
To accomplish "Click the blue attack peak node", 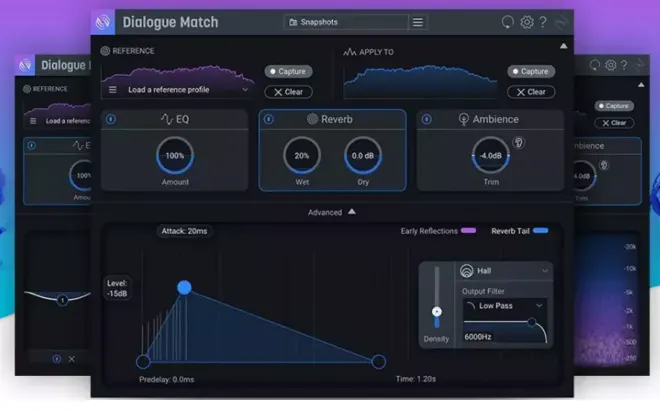I will (184, 288).
